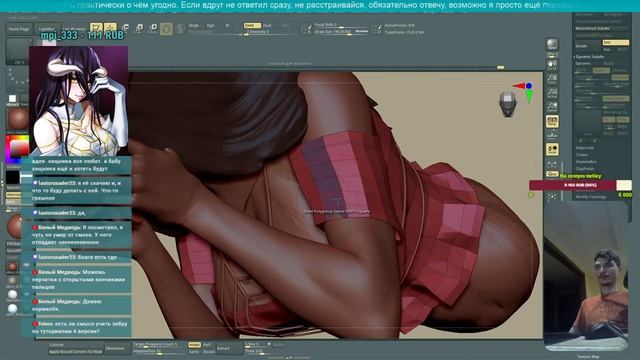Expand the ClayPolish section

click(585, 169)
